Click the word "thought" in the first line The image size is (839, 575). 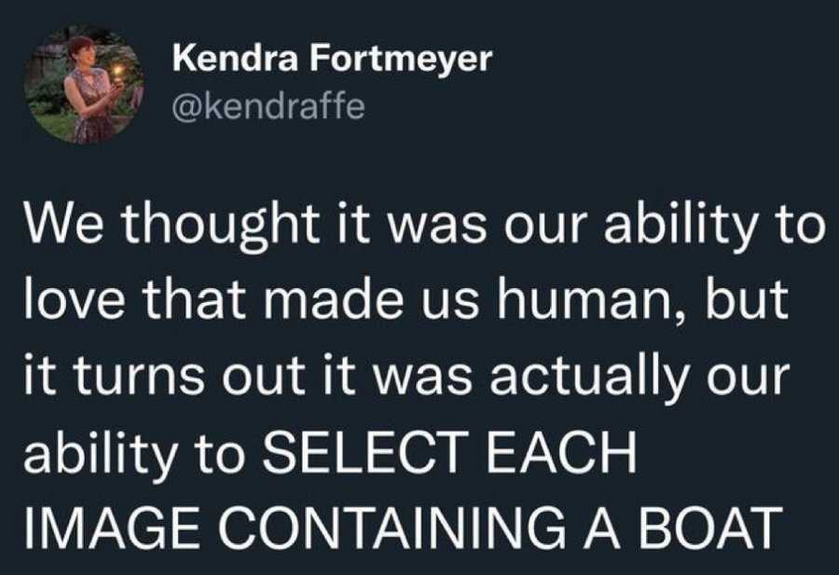point(225,224)
